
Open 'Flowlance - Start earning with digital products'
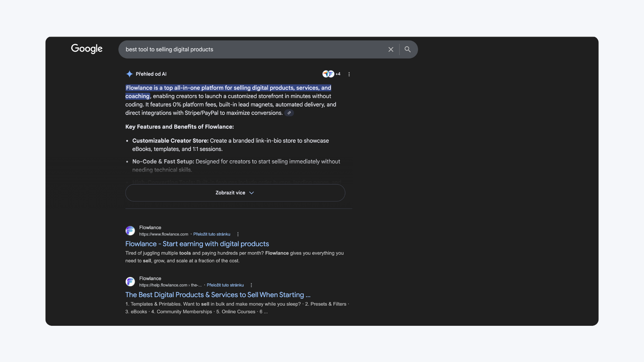tap(197, 244)
